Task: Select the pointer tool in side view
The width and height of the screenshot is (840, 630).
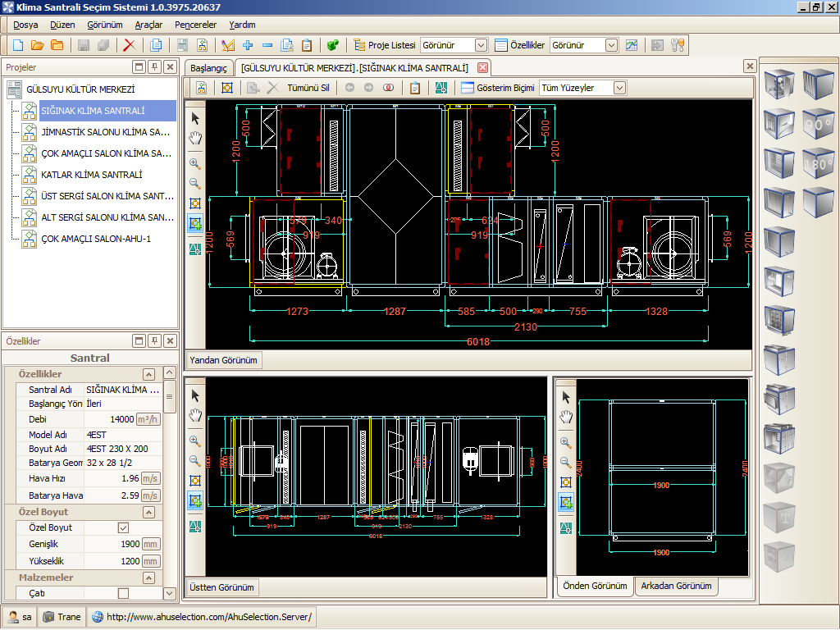Action: click(x=195, y=118)
